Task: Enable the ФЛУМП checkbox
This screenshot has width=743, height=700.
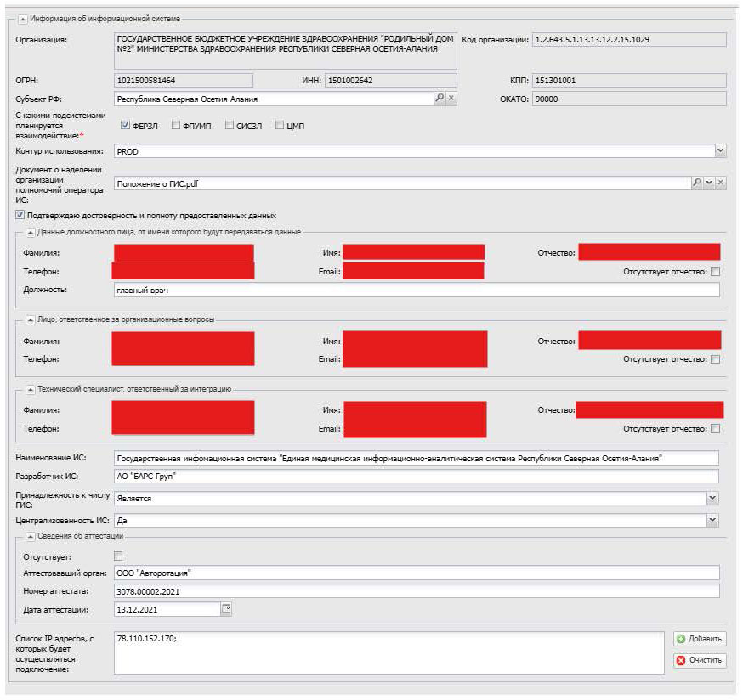Action: coord(176,125)
